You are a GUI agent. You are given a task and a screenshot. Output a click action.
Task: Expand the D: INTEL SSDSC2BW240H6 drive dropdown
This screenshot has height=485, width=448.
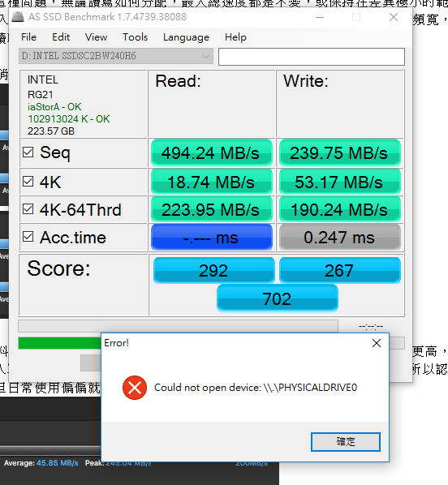(116, 56)
